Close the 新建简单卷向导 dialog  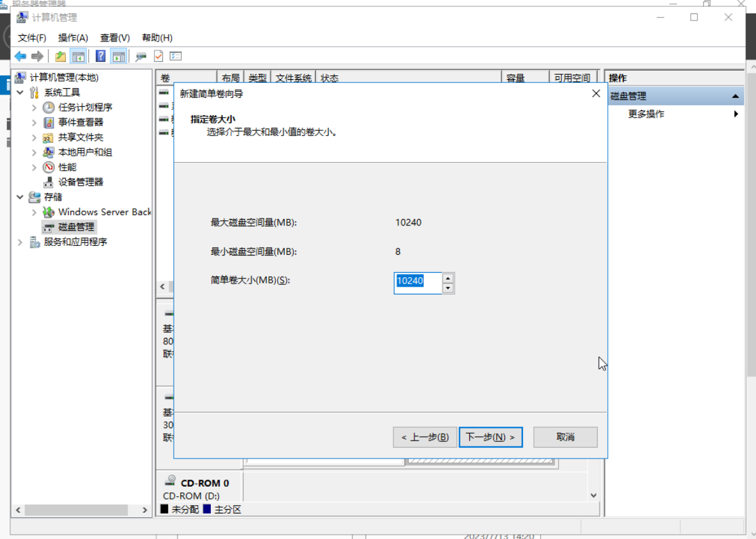pos(596,93)
